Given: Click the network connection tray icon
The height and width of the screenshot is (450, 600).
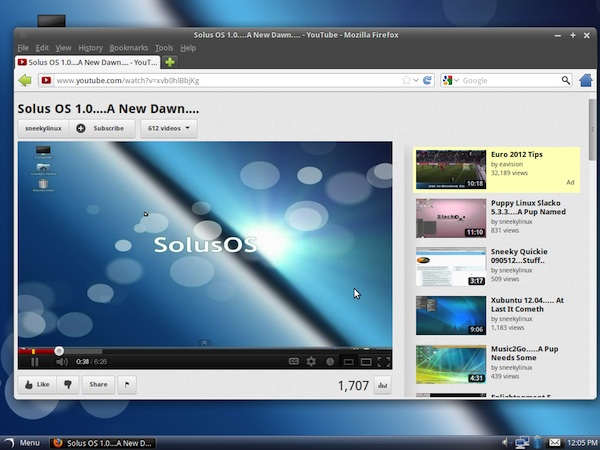Looking at the screenshot, I should [x=522, y=443].
